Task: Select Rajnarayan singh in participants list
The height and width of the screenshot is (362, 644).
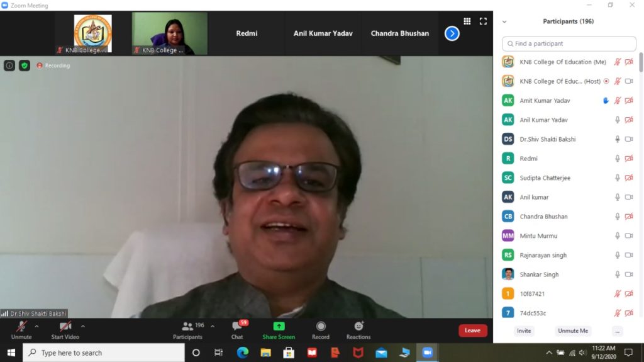Action: click(568, 255)
